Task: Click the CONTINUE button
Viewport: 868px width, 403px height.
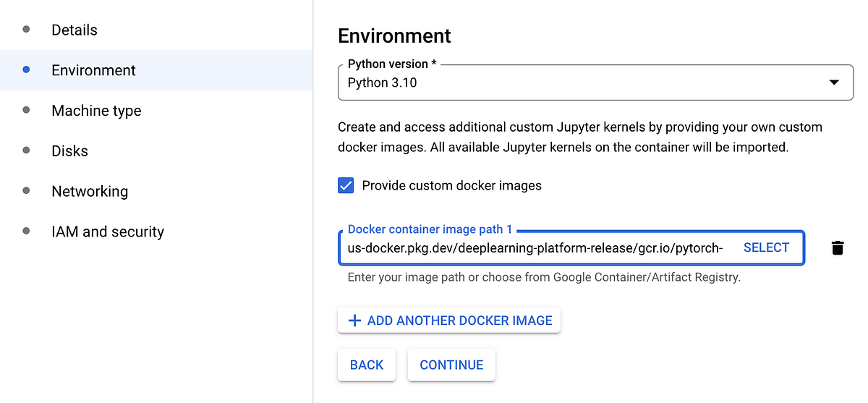Action: click(x=451, y=365)
